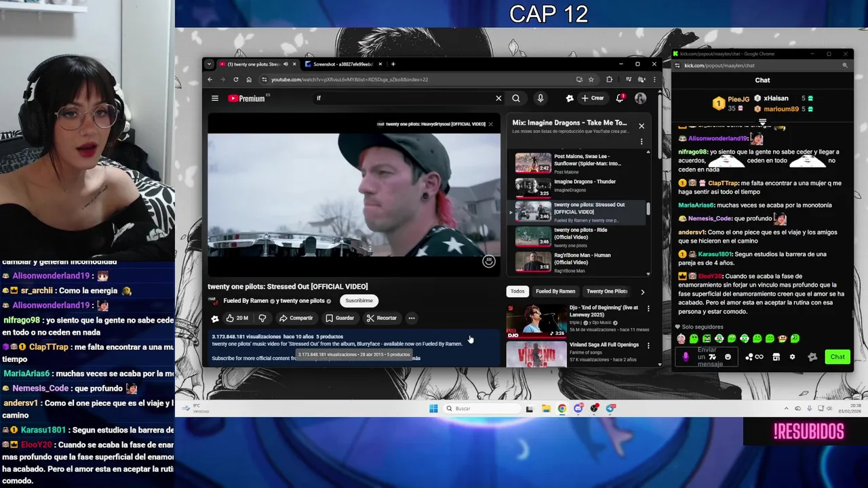This screenshot has width=868, height=488.
Task: Open the Kick chat shop icon
Action: (x=776, y=357)
